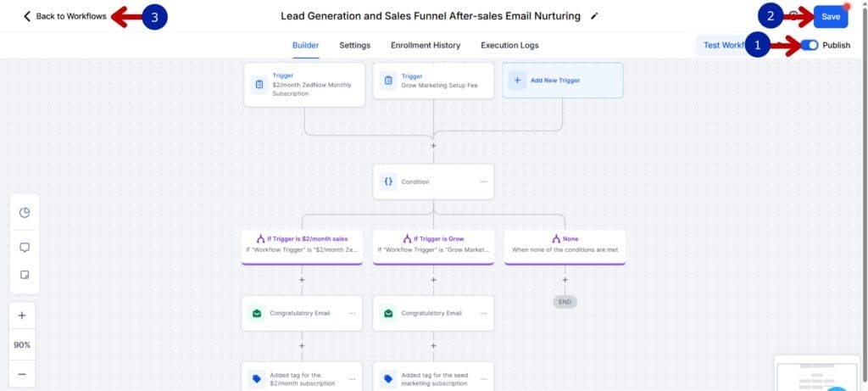Add a step under the None branch
The height and width of the screenshot is (391, 868).
tap(565, 280)
